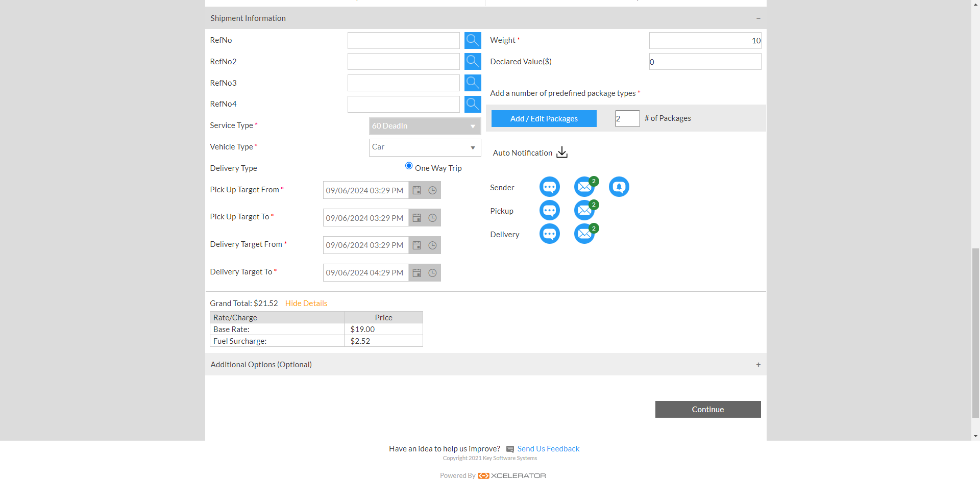Screen dimensions: 980x482
Task: Select the One Way Trip radio button
Action: coord(409,166)
